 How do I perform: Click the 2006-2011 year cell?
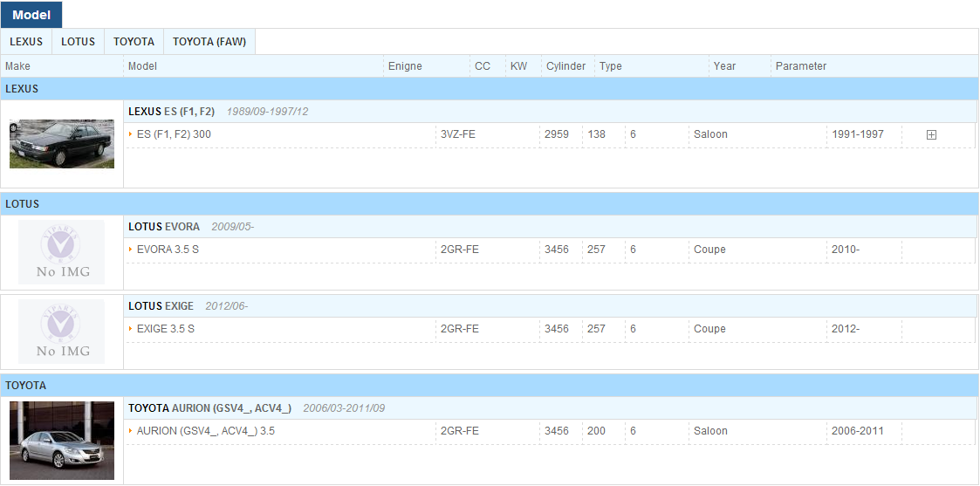pyautogui.click(x=858, y=431)
